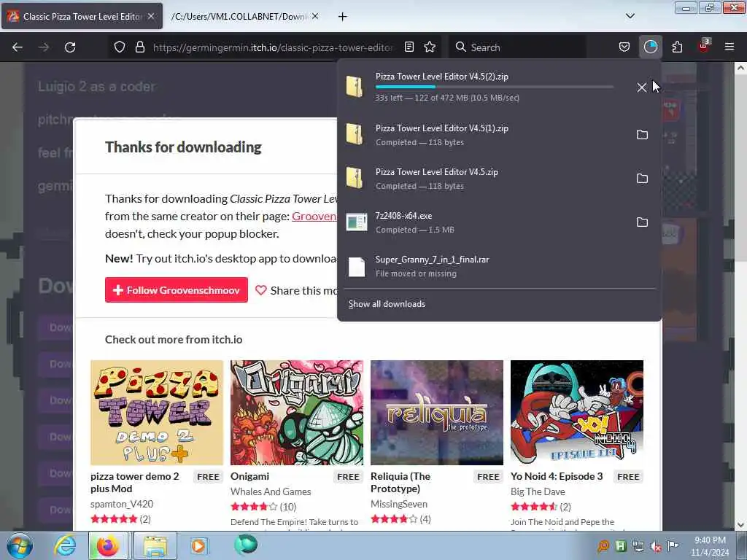Click the URL address bar
This screenshot has height=560, width=747.
coord(273,47)
